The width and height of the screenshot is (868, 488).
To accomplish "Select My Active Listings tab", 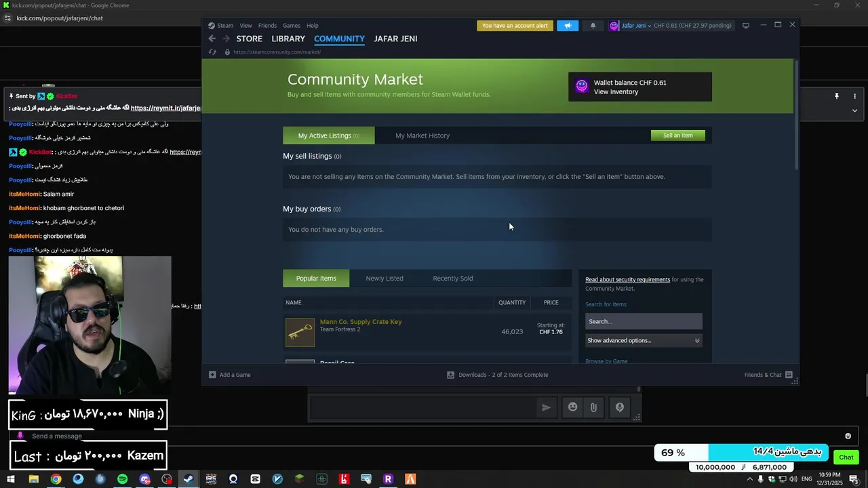I will 328,136.
